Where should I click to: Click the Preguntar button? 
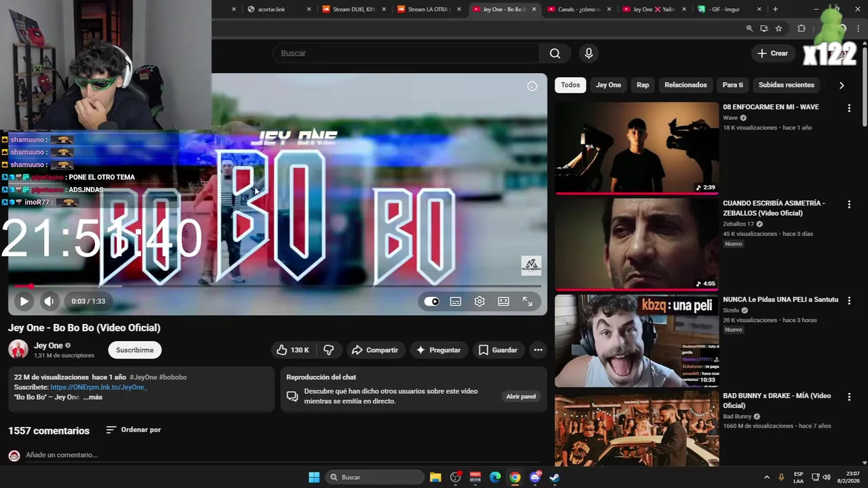pos(438,350)
